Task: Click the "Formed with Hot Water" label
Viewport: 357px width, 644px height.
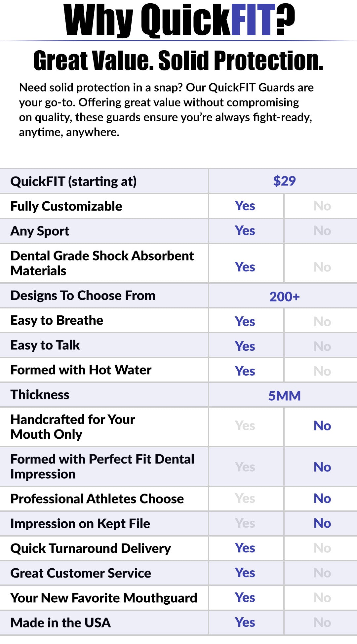Action: 81,370
